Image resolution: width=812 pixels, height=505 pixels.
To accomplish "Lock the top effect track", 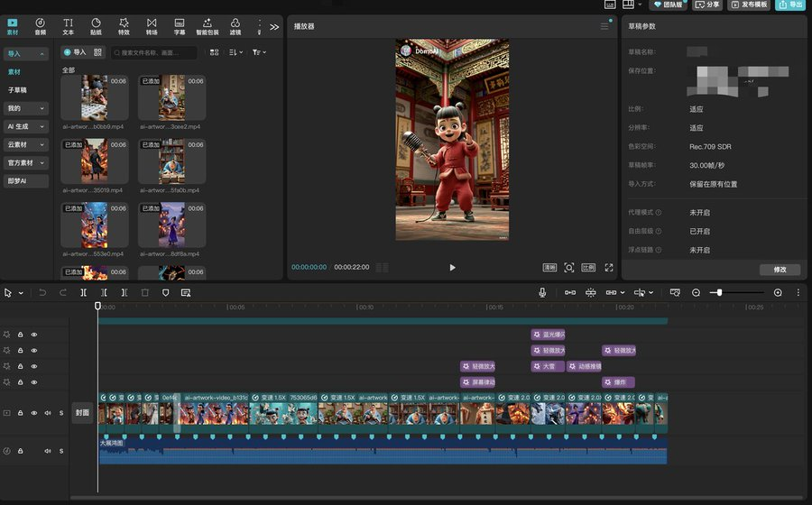I will (20, 335).
